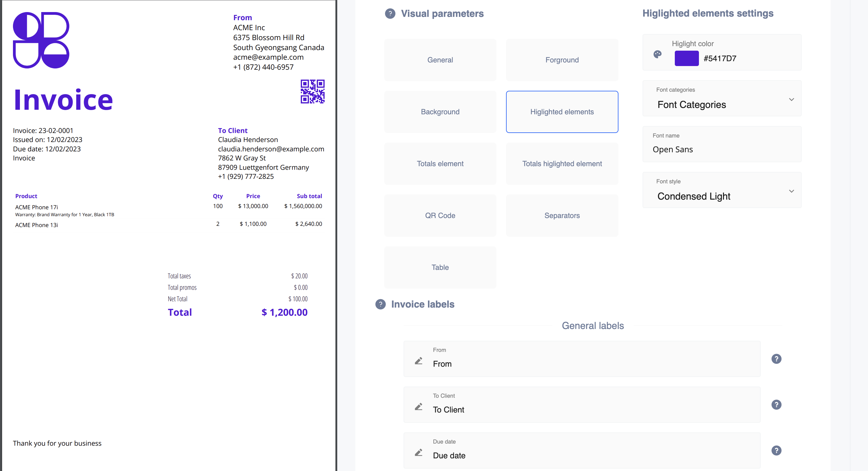Open the Totals highlighted element settings
This screenshot has height=471, width=868.
(x=562, y=164)
